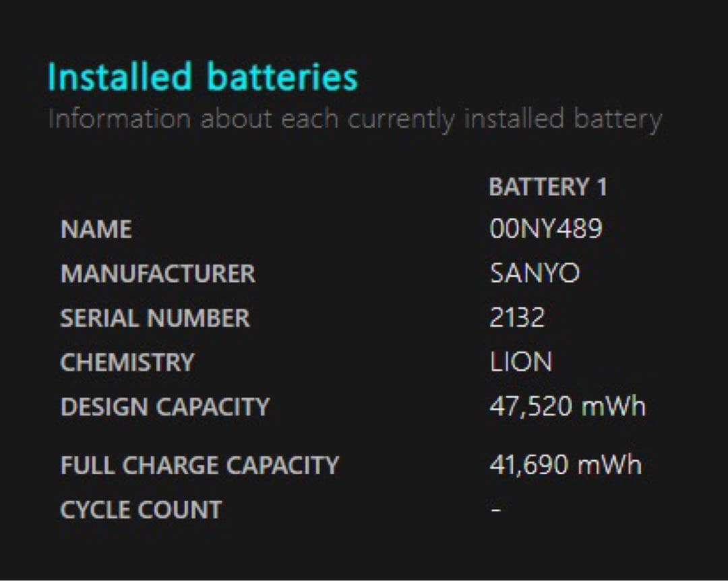Click the DESIGN CAPACITY row label
The height and width of the screenshot is (581, 728).
click(x=164, y=407)
